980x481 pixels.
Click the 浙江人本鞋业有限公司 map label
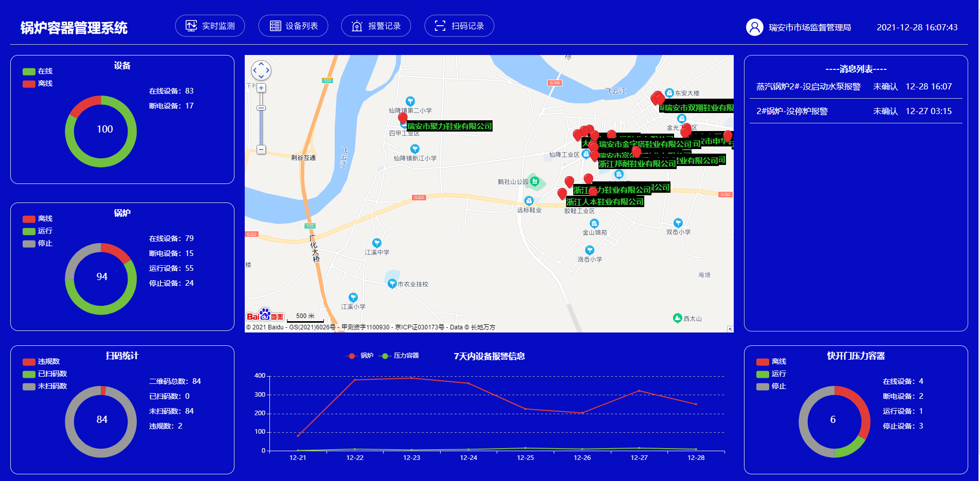(x=605, y=202)
